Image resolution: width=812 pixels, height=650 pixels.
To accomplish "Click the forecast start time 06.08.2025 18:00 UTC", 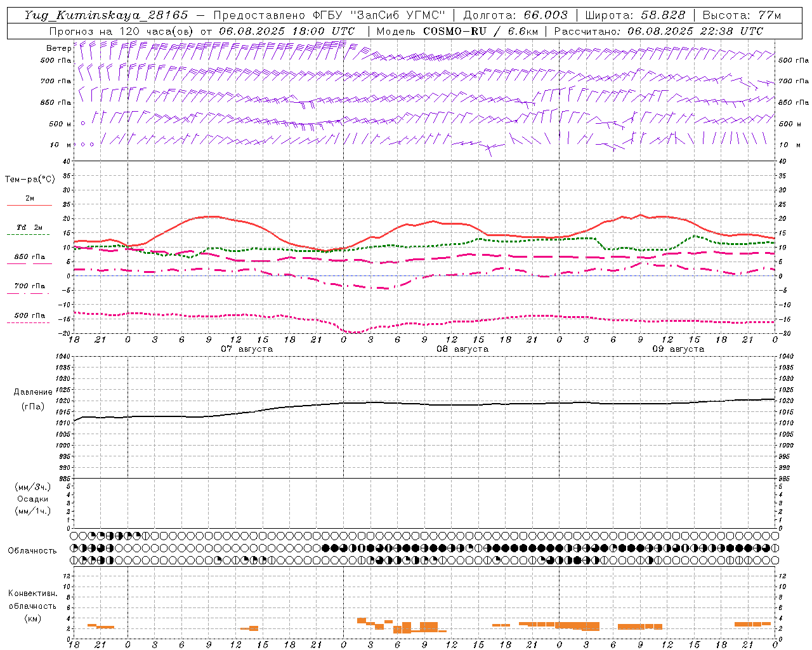I will [x=287, y=31].
